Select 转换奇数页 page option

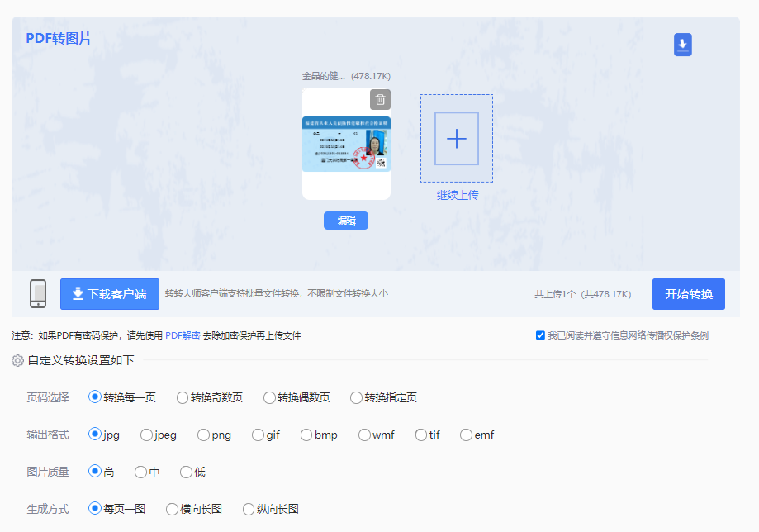181,397
